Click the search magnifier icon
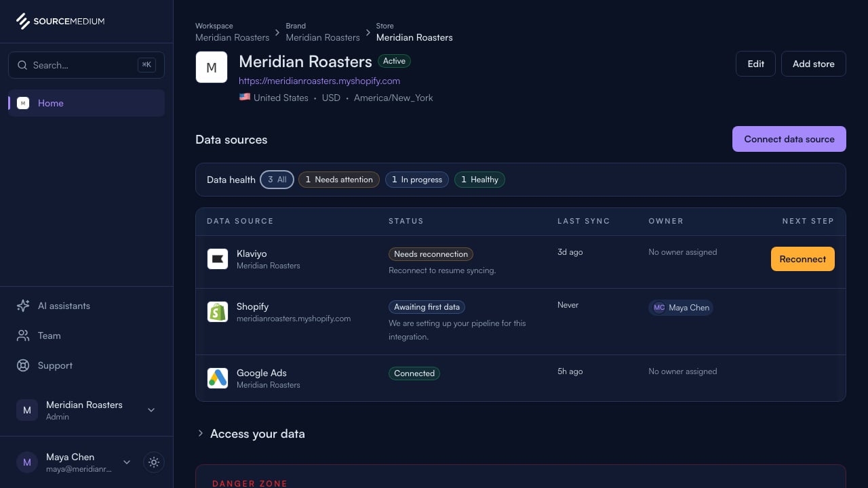This screenshot has height=488, width=868. [22, 65]
